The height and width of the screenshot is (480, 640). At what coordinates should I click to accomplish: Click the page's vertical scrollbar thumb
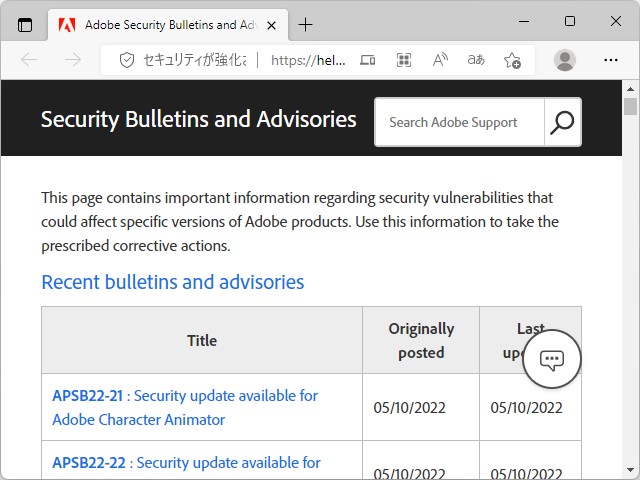click(630, 107)
